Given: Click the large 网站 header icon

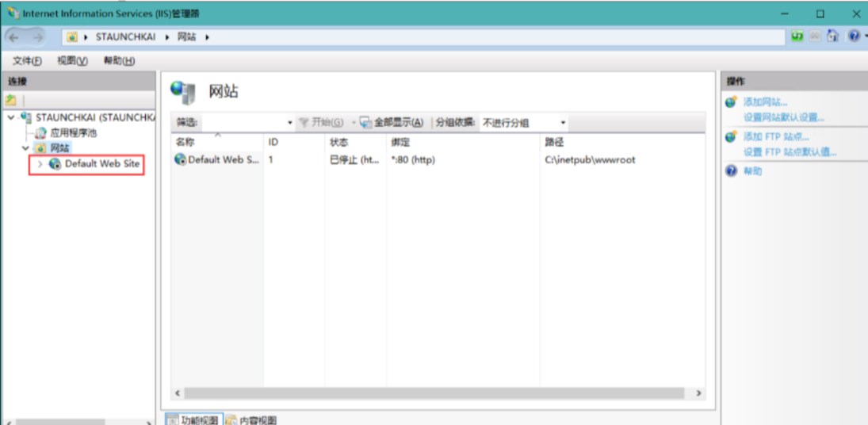Looking at the screenshot, I should tap(182, 93).
